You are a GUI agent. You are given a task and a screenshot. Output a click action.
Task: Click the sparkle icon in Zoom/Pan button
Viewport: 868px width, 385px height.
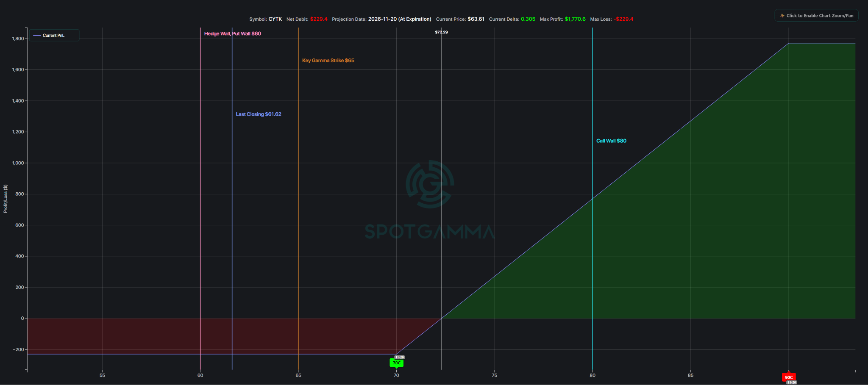click(x=782, y=16)
